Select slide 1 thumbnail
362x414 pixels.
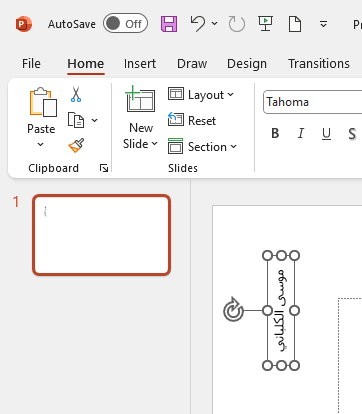(x=102, y=235)
